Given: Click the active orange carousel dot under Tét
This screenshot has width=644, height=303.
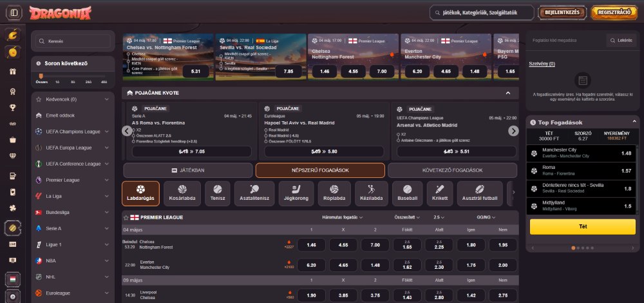Looking at the screenshot, I should coord(573,248).
